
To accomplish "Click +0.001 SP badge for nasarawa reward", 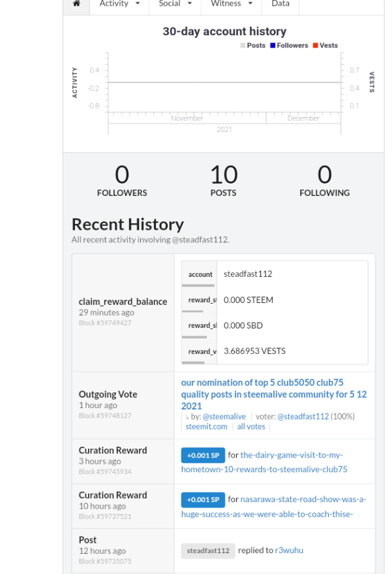I will [x=203, y=500].
